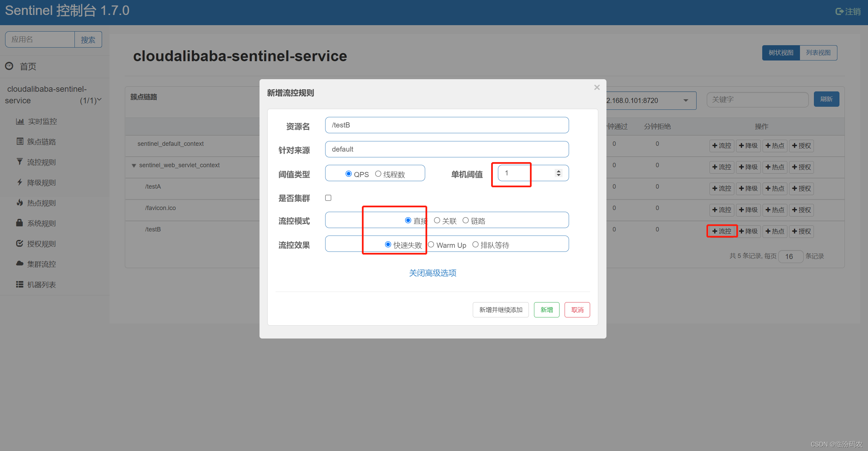Click the 降级规则 lightning icon
The width and height of the screenshot is (868, 451).
click(20, 182)
